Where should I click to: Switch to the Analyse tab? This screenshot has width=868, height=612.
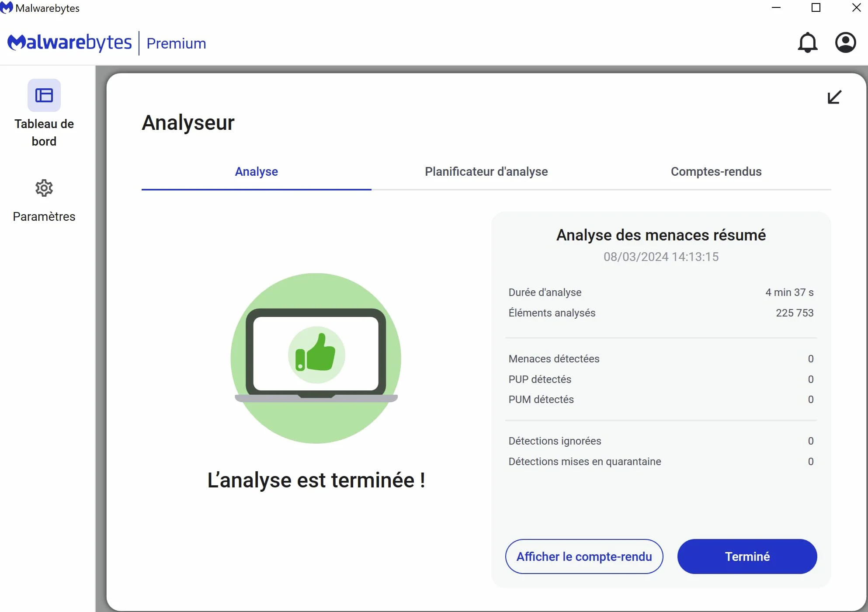click(257, 172)
